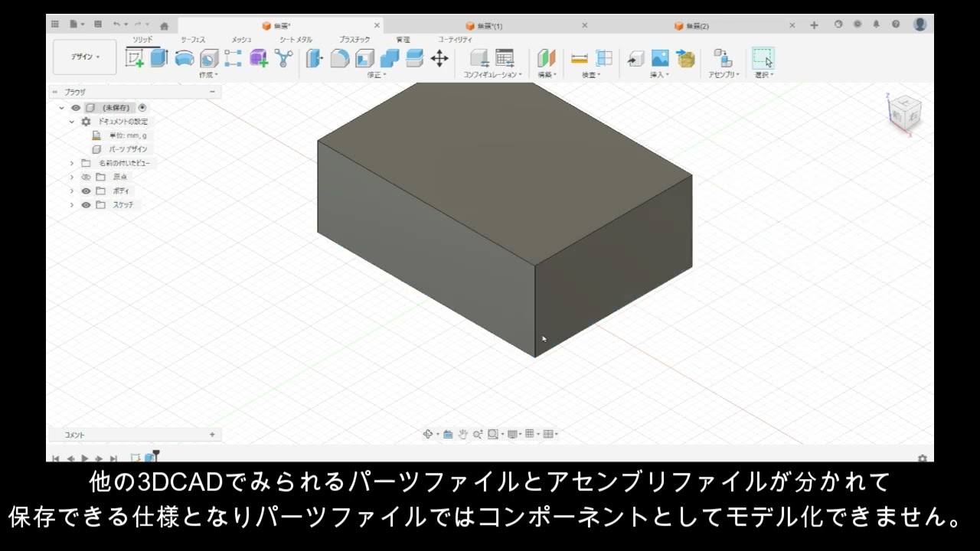Select the Move/Copy arrows tool
The width and height of the screenshot is (980, 551).
(439, 58)
